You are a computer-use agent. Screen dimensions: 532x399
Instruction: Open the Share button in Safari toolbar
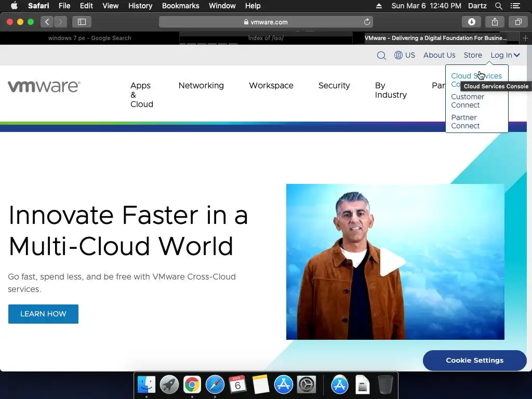pos(495,22)
